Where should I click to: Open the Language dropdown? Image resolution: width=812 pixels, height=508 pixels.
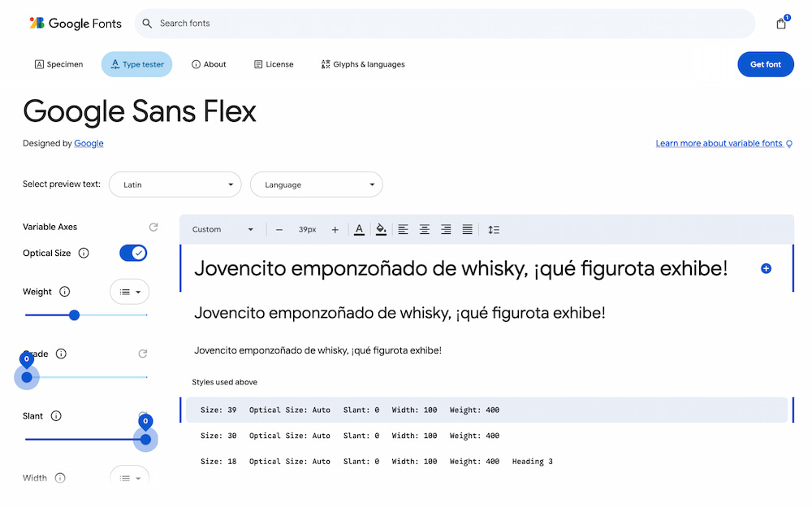tap(316, 185)
